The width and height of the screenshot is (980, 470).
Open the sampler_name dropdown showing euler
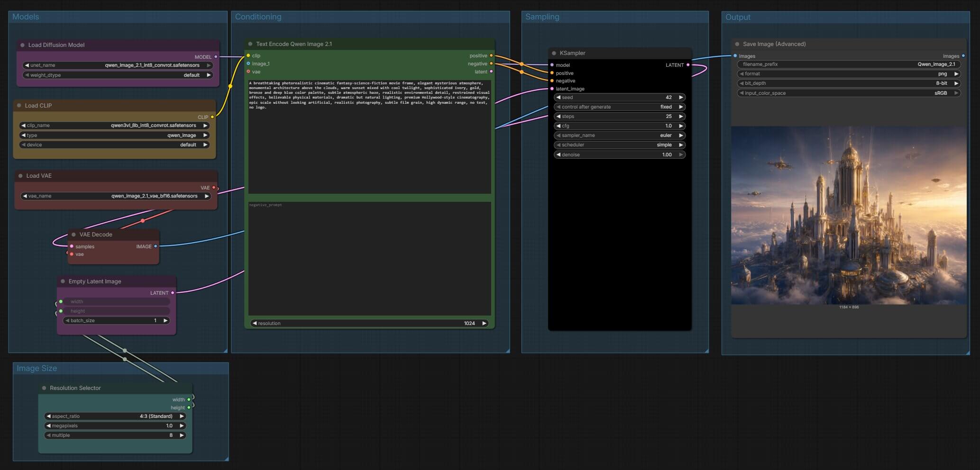pyautogui.click(x=619, y=136)
